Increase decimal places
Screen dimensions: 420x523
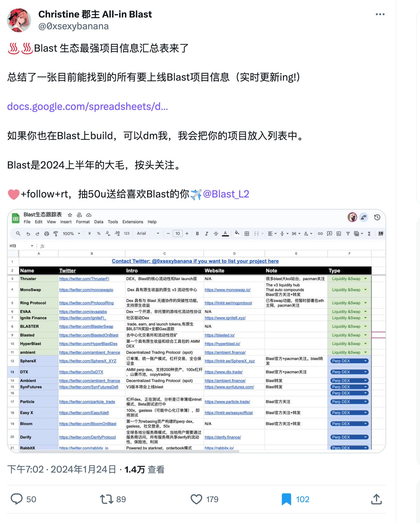click(117, 233)
